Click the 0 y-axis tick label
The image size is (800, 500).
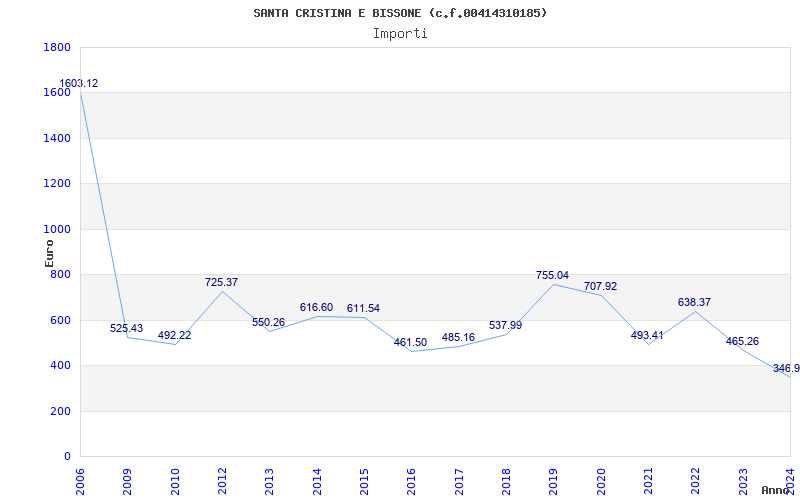tap(67, 457)
